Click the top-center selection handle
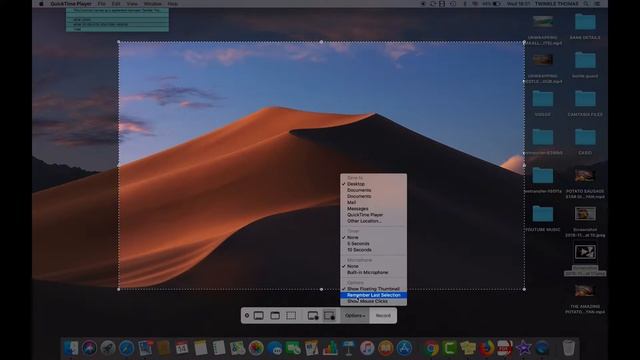The height and width of the screenshot is (360, 640). tap(321, 42)
